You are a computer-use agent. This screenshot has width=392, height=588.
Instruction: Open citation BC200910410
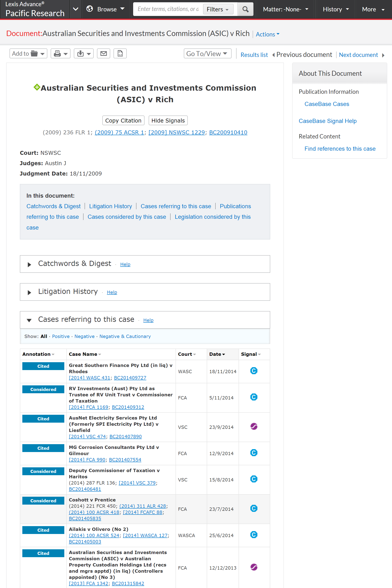[x=228, y=132]
